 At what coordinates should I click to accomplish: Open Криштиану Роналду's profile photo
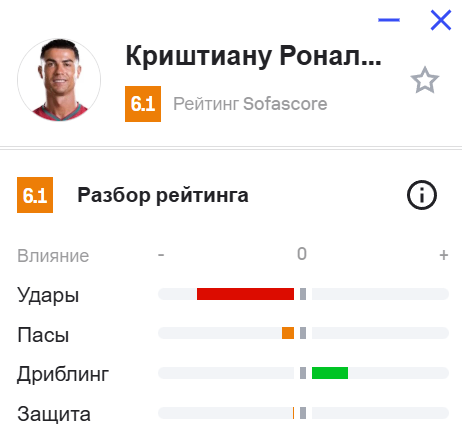[x=59, y=80]
